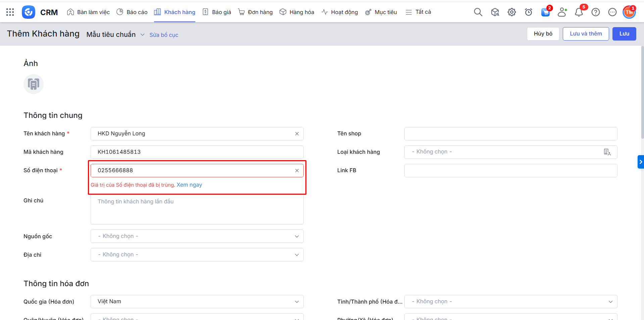Viewport: 644px width, 320px height.
Task: Click the Xem ngay link
Action: (x=189, y=185)
